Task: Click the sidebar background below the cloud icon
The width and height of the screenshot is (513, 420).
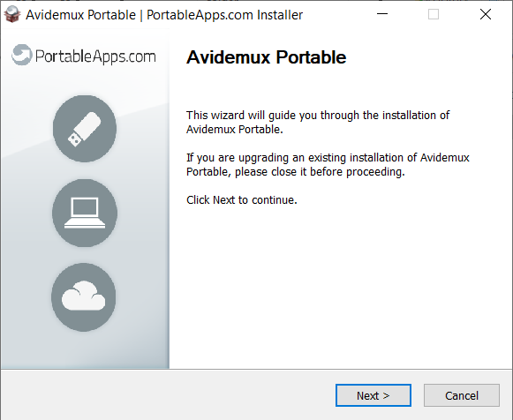Action: point(85,349)
